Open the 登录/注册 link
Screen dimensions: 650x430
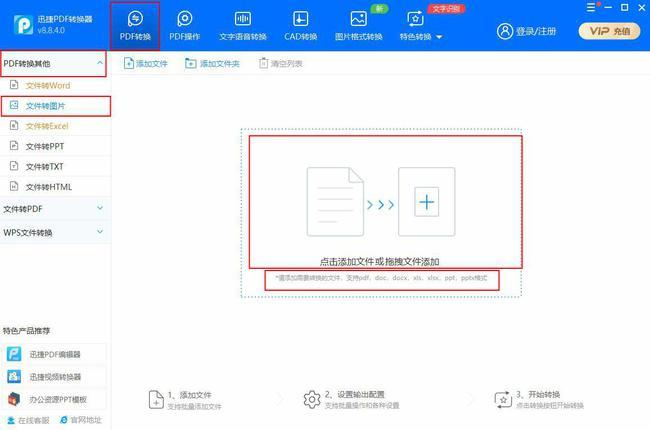(536, 31)
